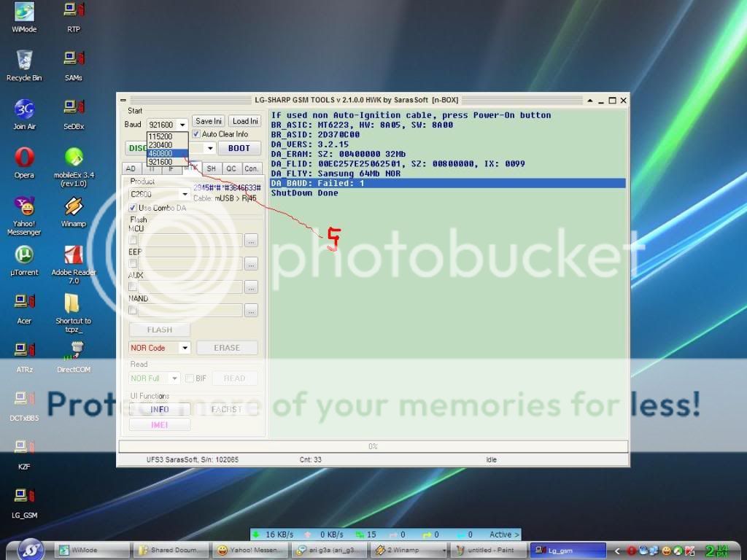Launch the Join Air 3G icon

(24, 114)
